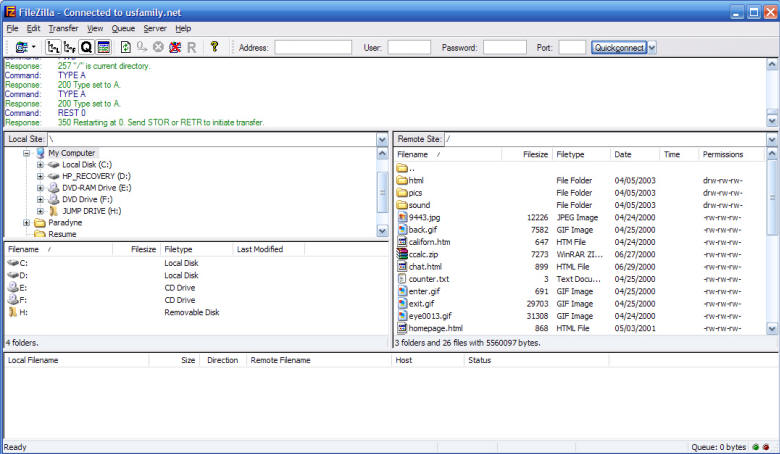Select the enter.gif file icon
The width and height of the screenshot is (780, 454).
[402, 291]
